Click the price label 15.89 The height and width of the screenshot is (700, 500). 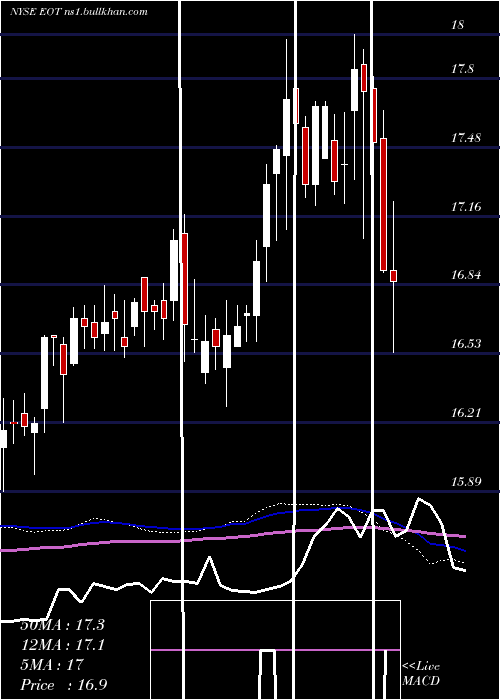(x=466, y=482)
